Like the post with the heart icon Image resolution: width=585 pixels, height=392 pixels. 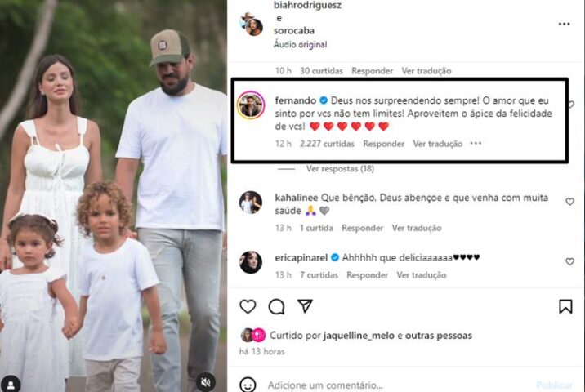pos(248,306)
